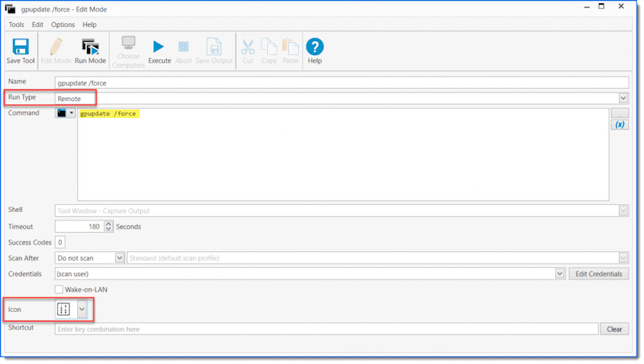Click the 'gpupdate /force' command text
Viewport: 644px width, 364px height.
coord(108,114)
